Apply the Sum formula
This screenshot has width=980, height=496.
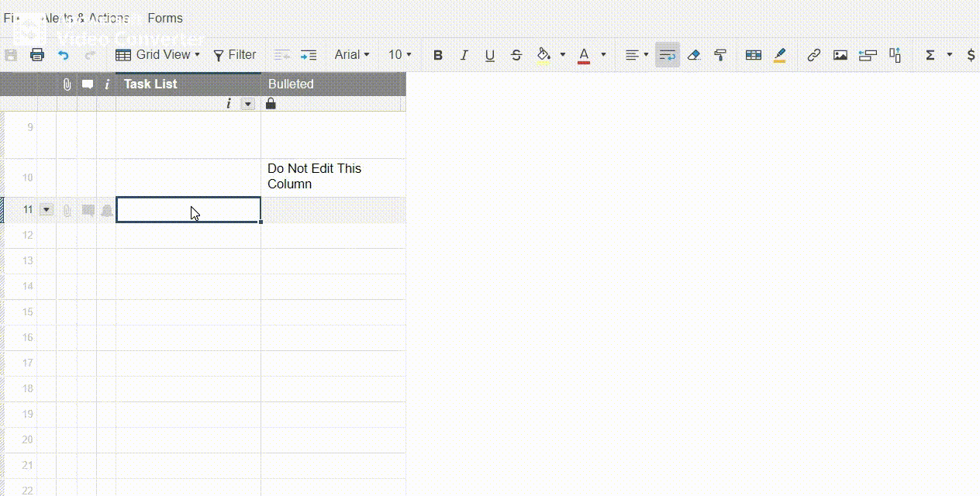[930, 54]
